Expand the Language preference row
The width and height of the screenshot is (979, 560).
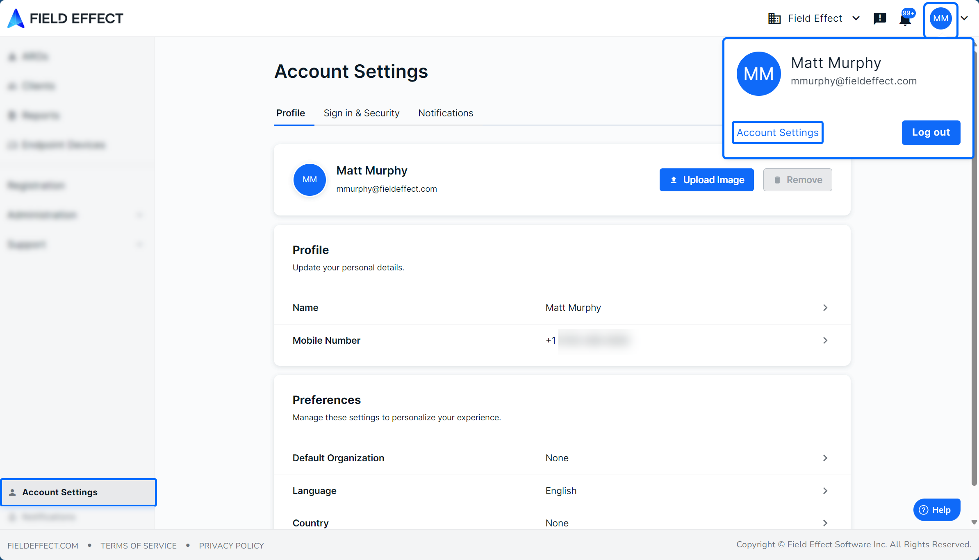(x=825, y=491)
